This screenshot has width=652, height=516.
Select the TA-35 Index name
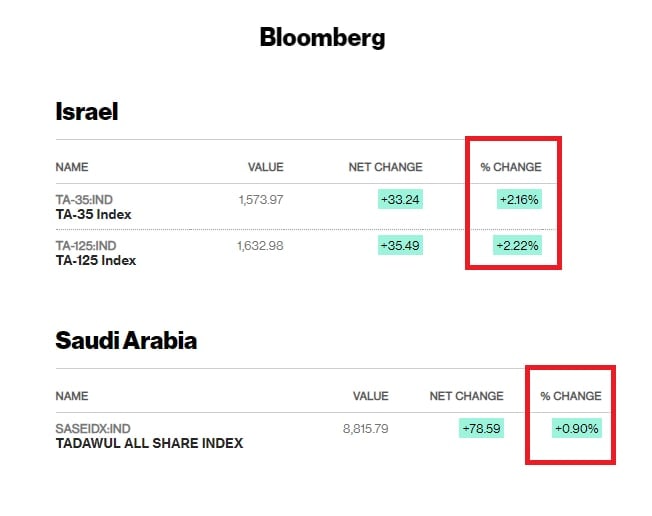click(93, 214)
